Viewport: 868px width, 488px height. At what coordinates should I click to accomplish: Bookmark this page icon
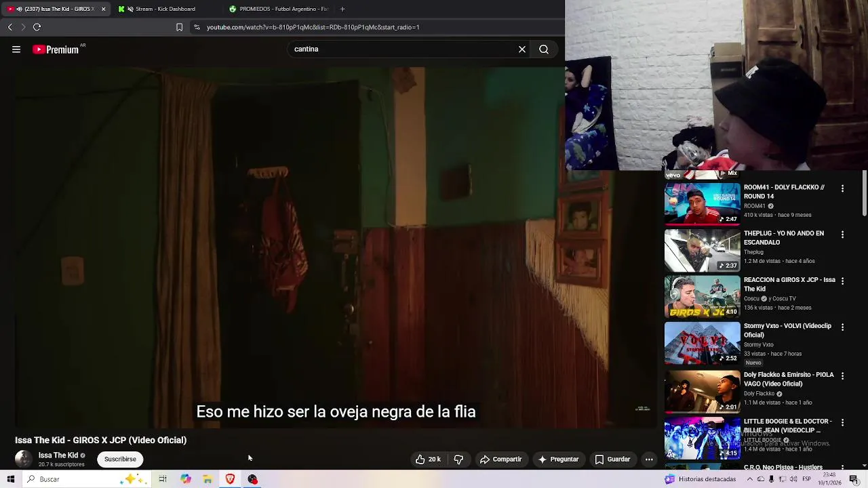click(x=179, y=27)
